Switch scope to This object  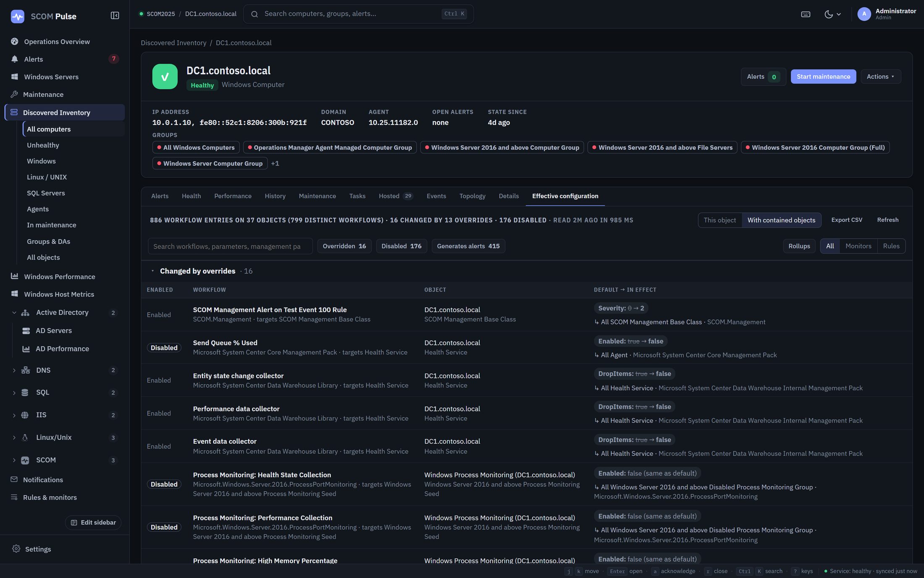(720, 220)
